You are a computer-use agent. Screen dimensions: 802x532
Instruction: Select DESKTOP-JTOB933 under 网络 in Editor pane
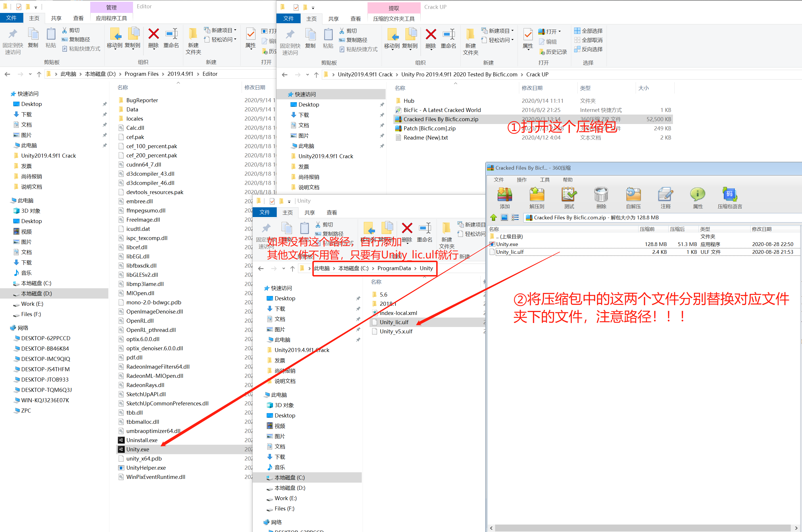[x=45, y=380]
